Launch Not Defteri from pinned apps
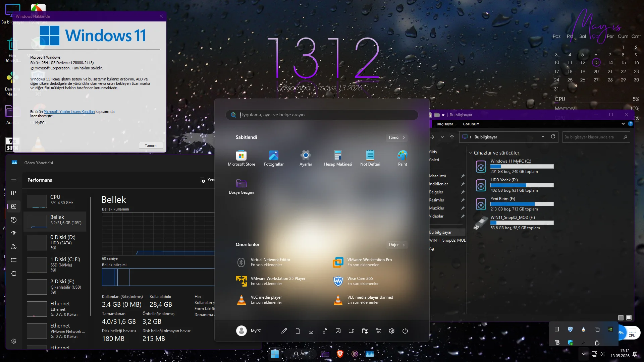The image size is (644, 362). point(370,158)
